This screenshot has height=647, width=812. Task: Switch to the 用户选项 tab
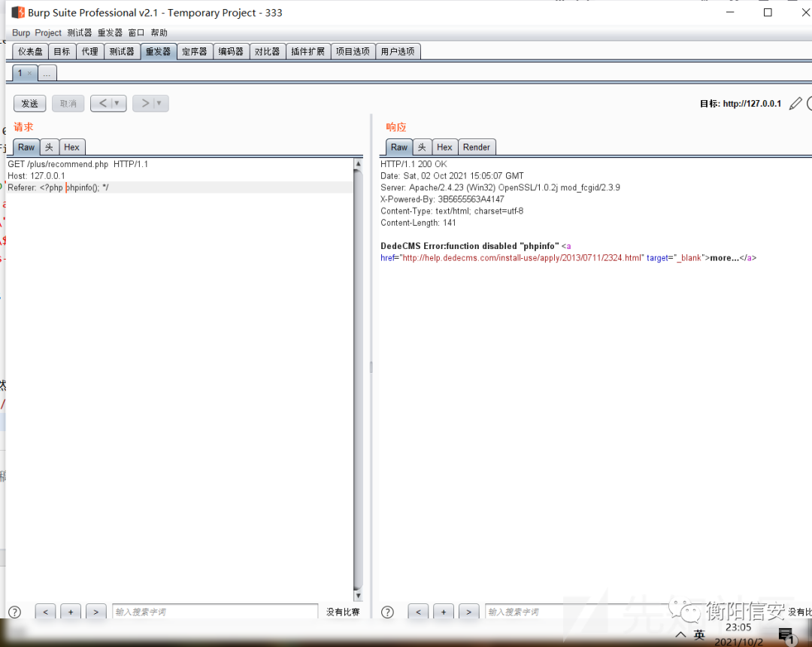[398, 51]
